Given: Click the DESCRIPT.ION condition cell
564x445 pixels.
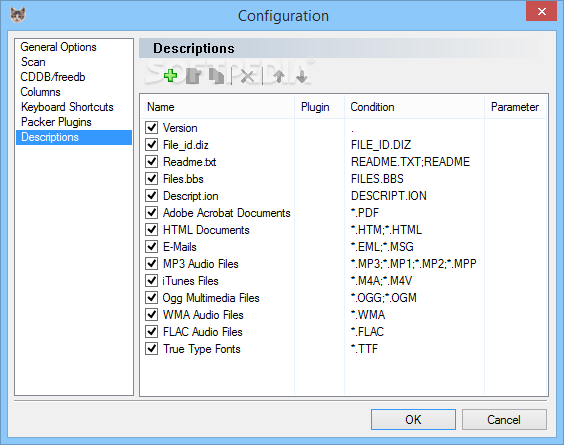Looking at the screenshot, I should pyautogui.click(x=389, y=196).
